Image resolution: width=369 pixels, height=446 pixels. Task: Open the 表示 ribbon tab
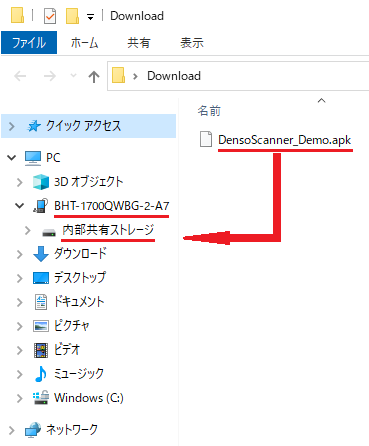[192, 43]
